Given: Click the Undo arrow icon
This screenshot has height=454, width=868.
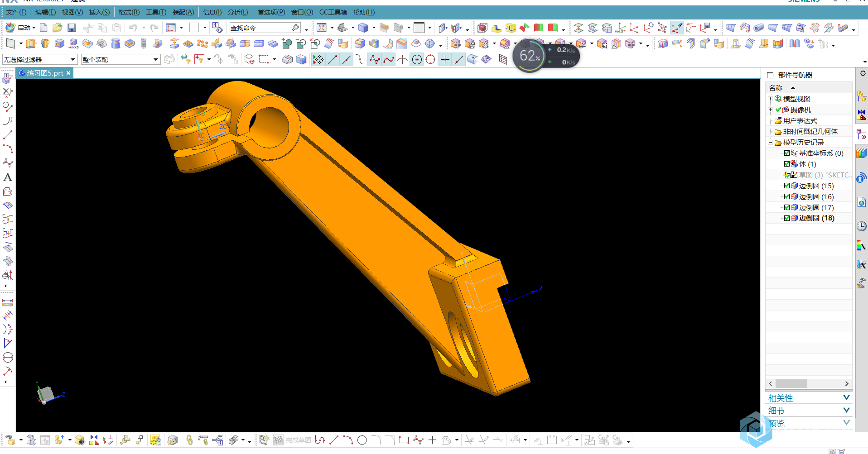Looking at the screenshot, I should (133, 28).
